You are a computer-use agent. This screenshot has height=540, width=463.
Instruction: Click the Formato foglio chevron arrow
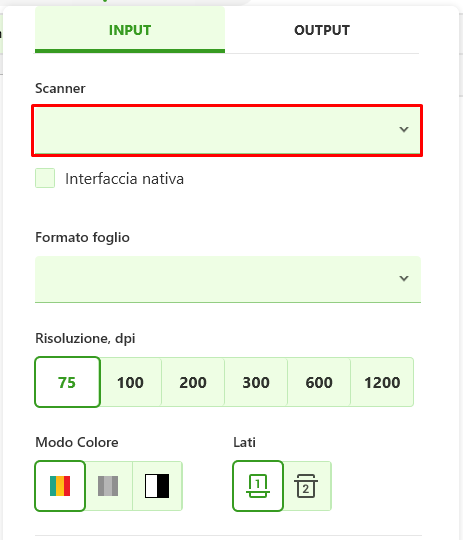pos(404,278)
